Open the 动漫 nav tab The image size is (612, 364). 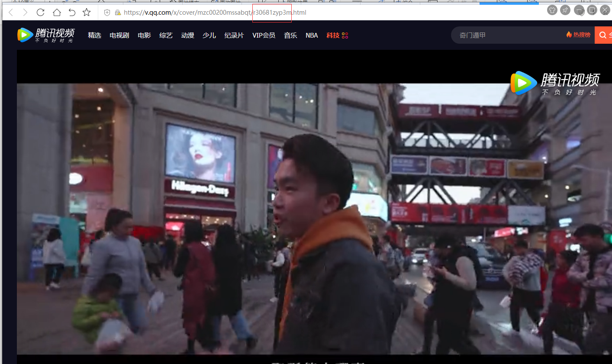click(187, 35)
